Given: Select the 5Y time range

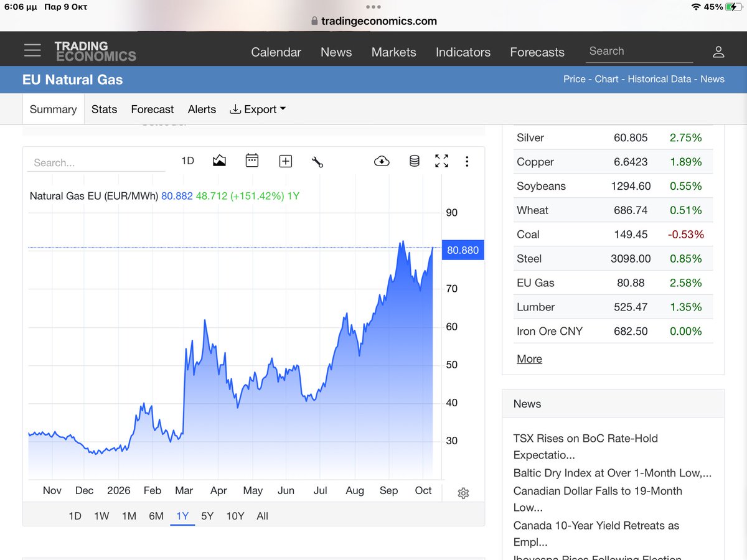Looking at the screenshot, I should pyautogui.click(x=207, y=516).
